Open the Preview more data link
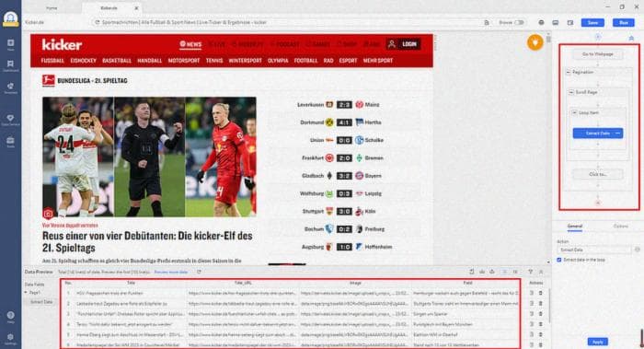Screen dimensions: 644x349 [x=171, y=272]
